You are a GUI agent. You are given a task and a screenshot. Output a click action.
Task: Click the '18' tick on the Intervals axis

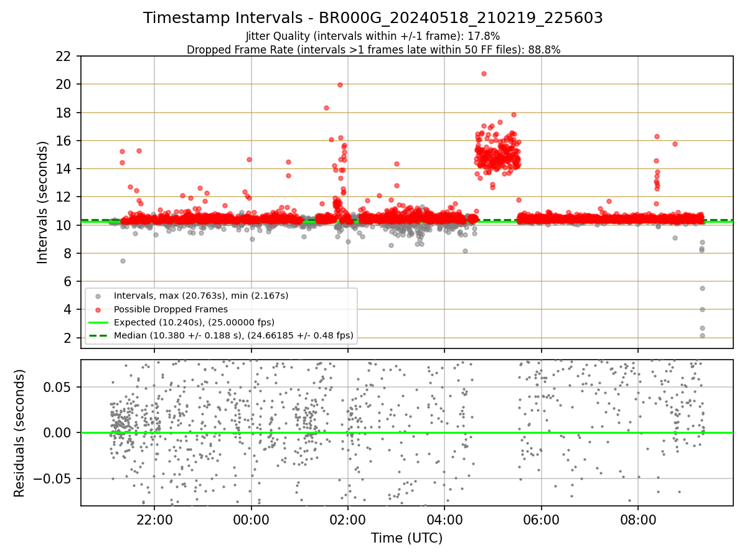tap(65, 113)
